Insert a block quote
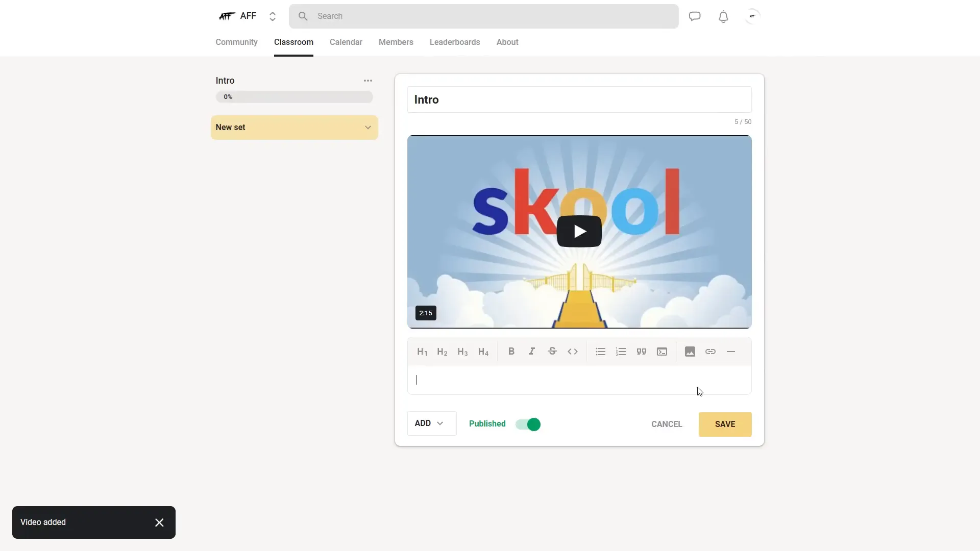The image size is (980, 551). pos(642,352)
